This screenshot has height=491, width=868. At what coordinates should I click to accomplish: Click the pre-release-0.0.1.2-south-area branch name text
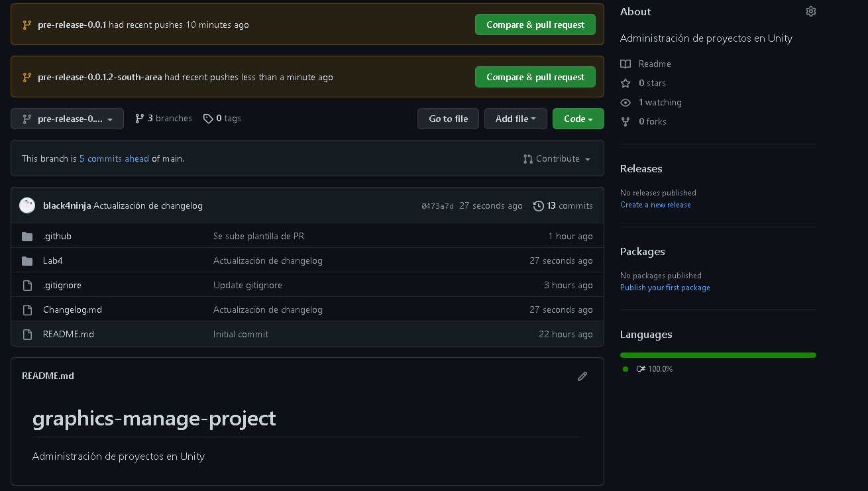[x=100, y=77]
